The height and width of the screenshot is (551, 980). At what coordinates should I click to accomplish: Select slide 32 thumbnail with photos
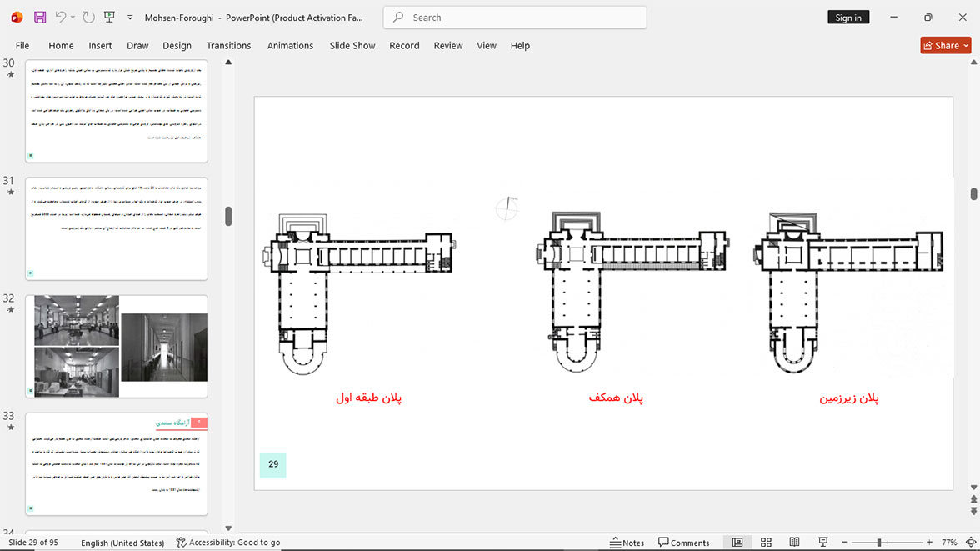117,347
